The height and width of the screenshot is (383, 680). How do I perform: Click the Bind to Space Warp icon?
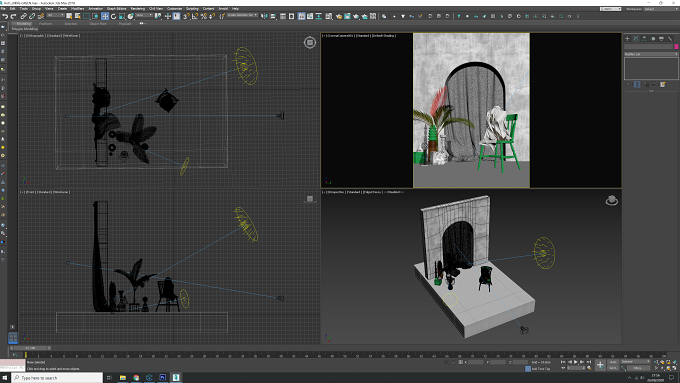coord(41,16)
